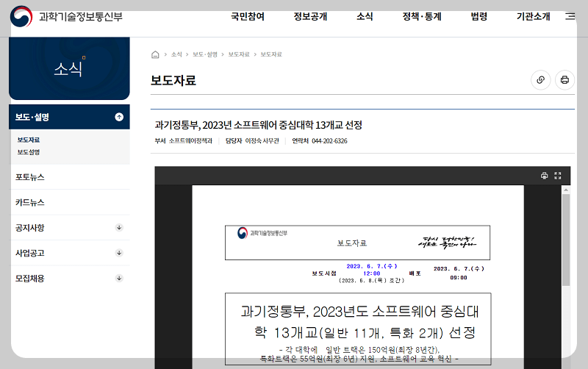Click the home breadcrumb icon
This screenshot has width=588, height=369.
(155, 54)
